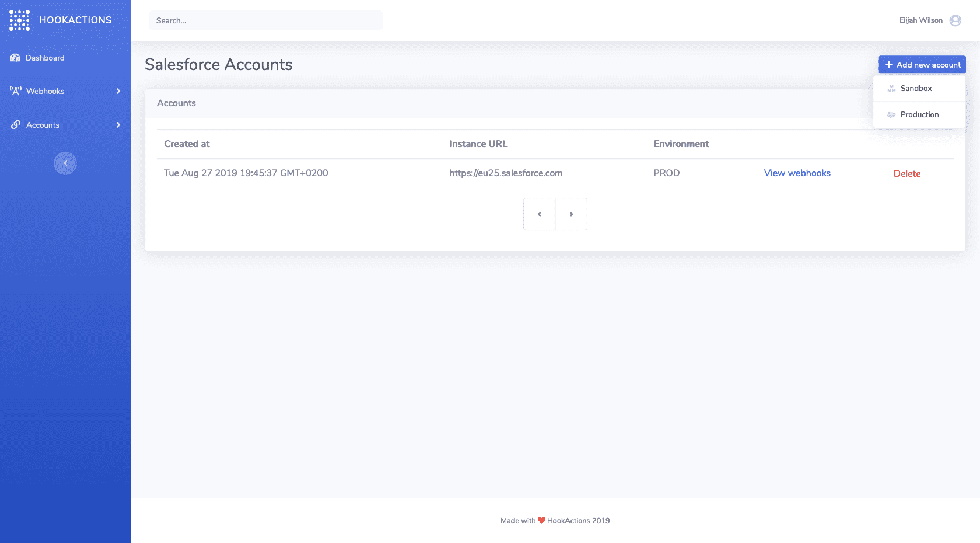
Task: Open Accounts in the sidebar
Action: tap(65, 125)
